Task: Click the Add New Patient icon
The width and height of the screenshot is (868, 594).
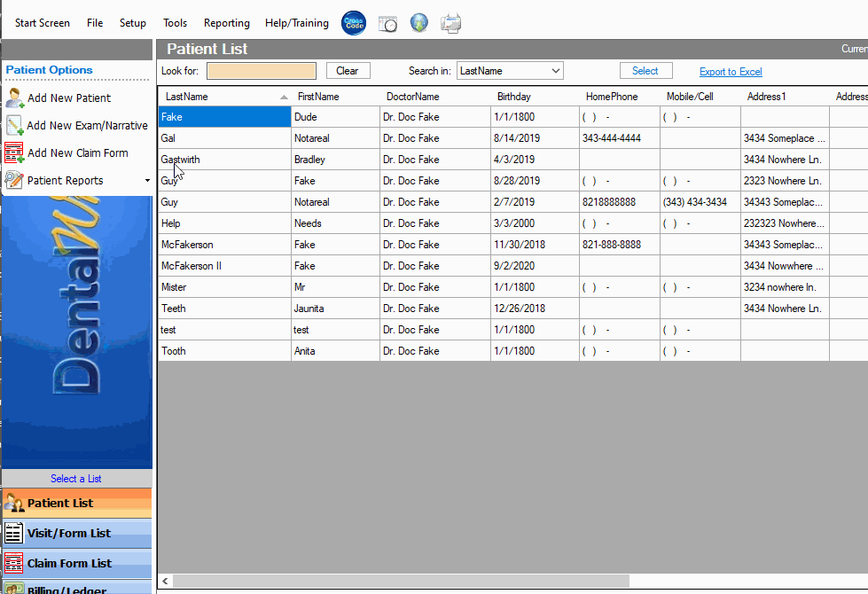Action: (15, 98)
